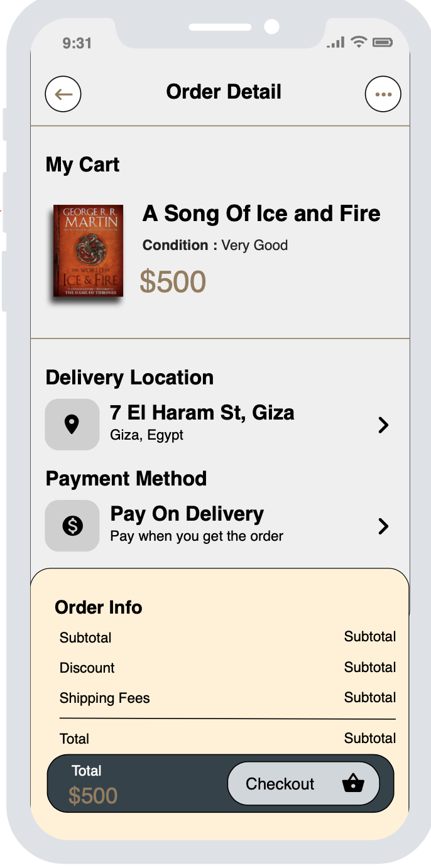Expand the Order Info panel
This screenshot has width=431, height=868.
coord(98,607)
